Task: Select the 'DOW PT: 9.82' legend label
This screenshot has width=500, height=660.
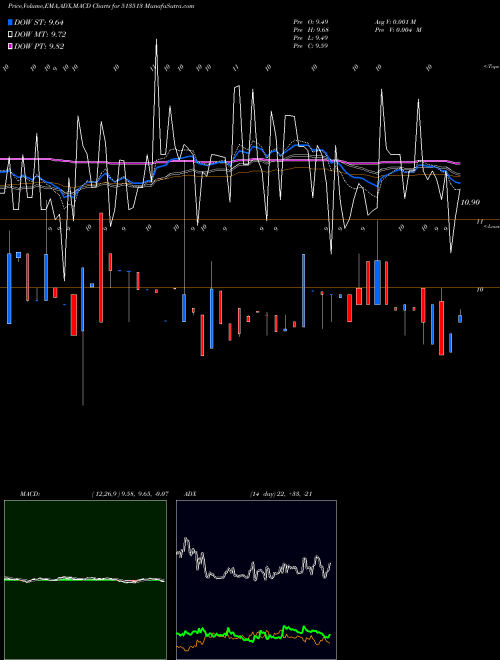Action: click(x=39, y=46)
